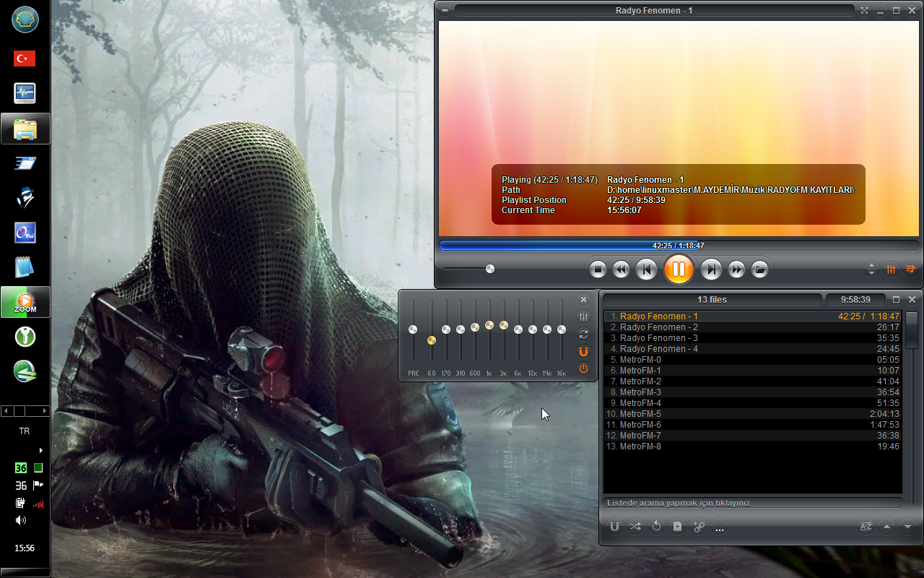
Task: Open the player menu button at title bar left
Action: (445, 10)
